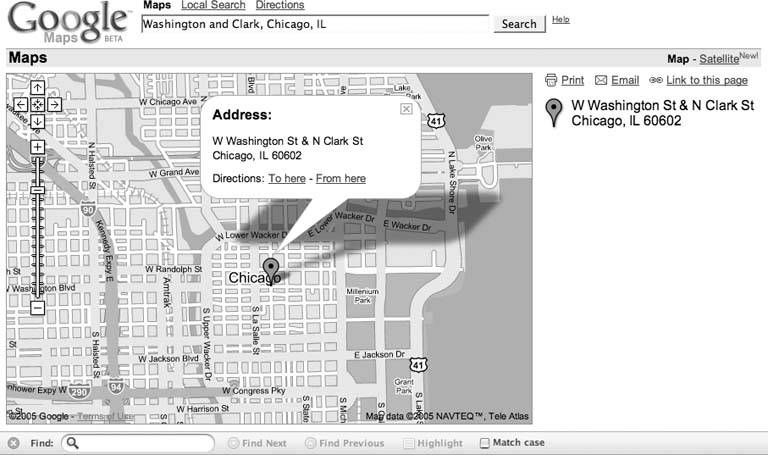Close the Find bar

point(13,443)
